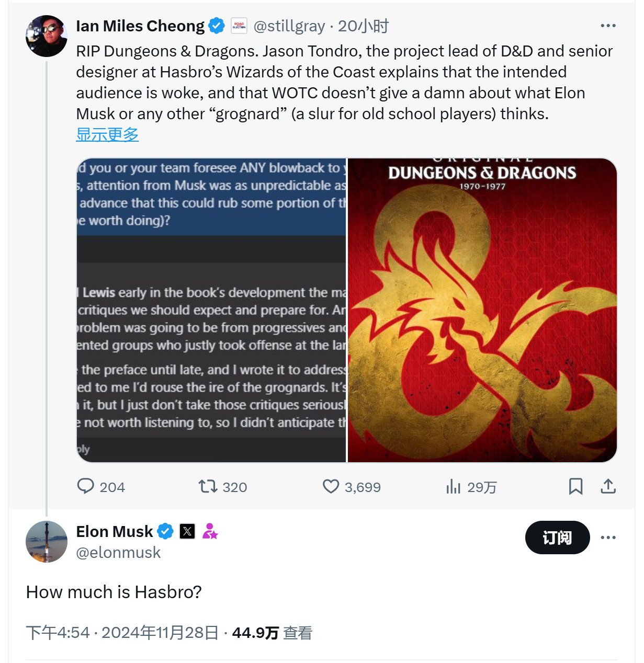Image resolution: width=644 pixels, height=663 pixels.
Task: Bookmark Ian Miles Cheong's post
Action: (575, 487)
